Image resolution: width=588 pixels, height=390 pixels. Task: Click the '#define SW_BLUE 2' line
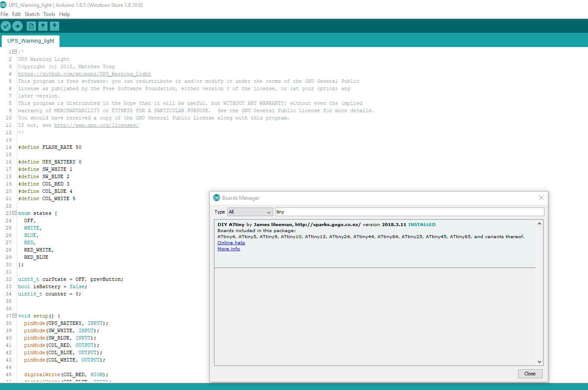pos(44,176)
